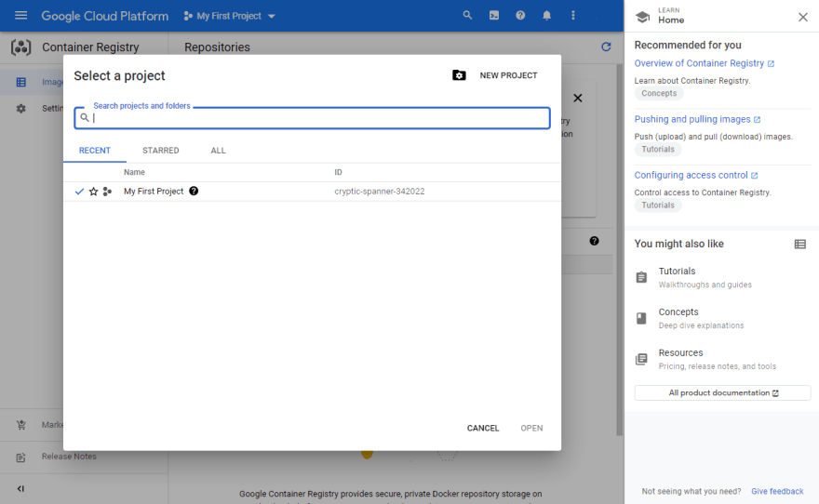Click the Settings gear in sidebar

point(20,109)
